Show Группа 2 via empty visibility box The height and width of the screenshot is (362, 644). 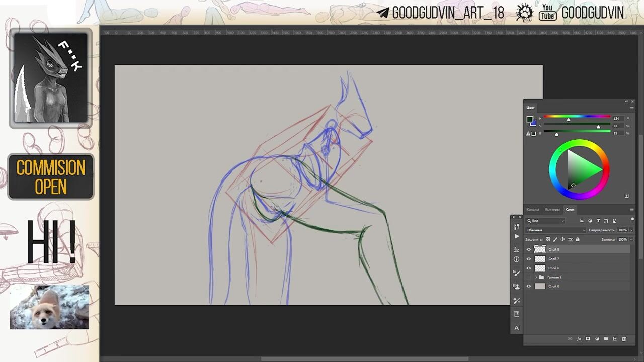click(x=529, y=277)
